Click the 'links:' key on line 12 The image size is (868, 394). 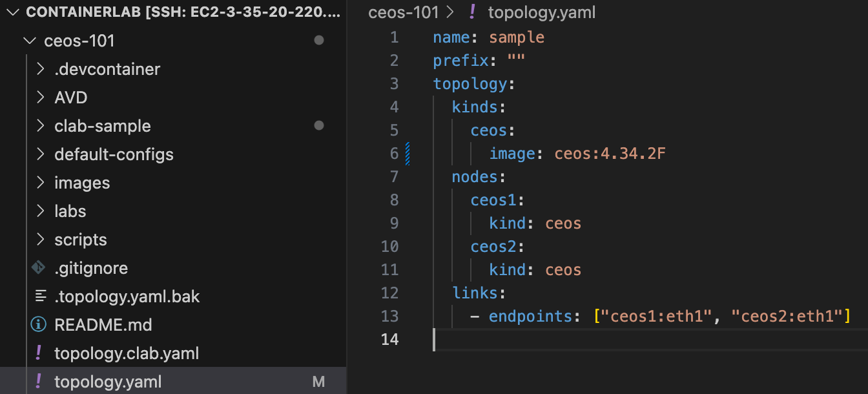pyautogui.click(x=479, y=293)
